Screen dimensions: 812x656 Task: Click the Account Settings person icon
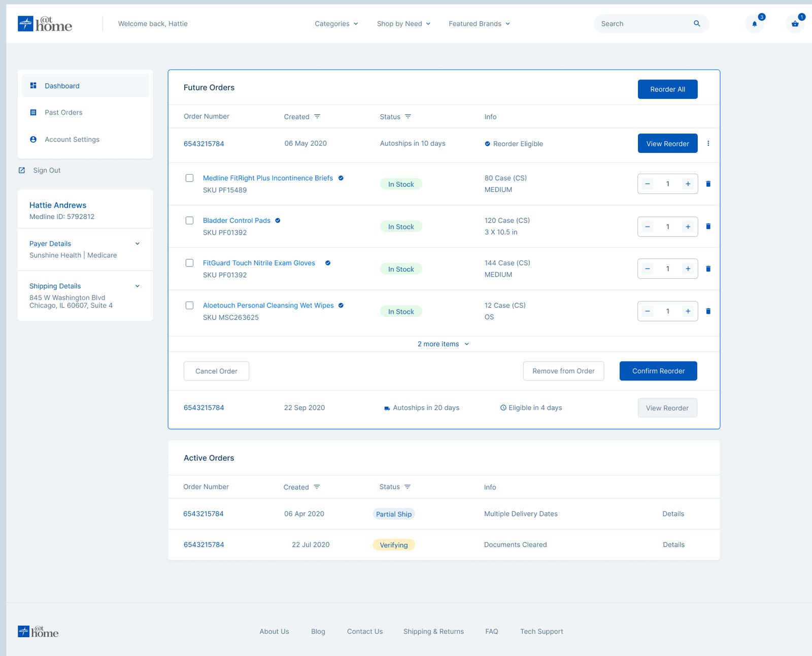[x=33, y=139]
